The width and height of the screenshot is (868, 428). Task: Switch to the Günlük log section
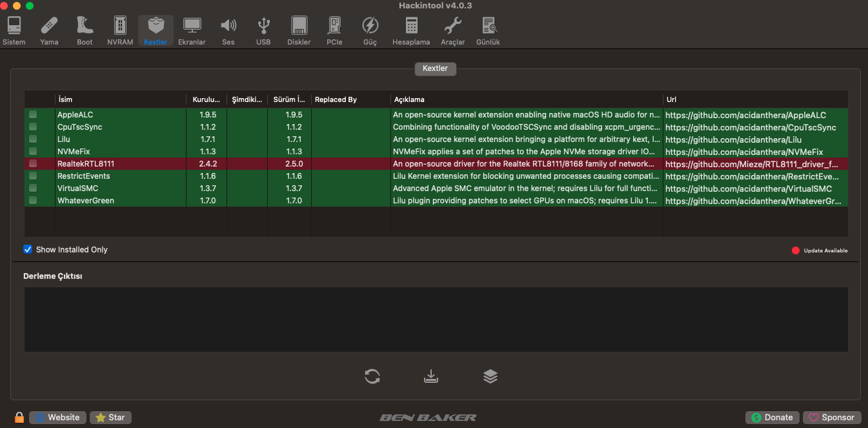pyautogui.click(x=488, y=30)
